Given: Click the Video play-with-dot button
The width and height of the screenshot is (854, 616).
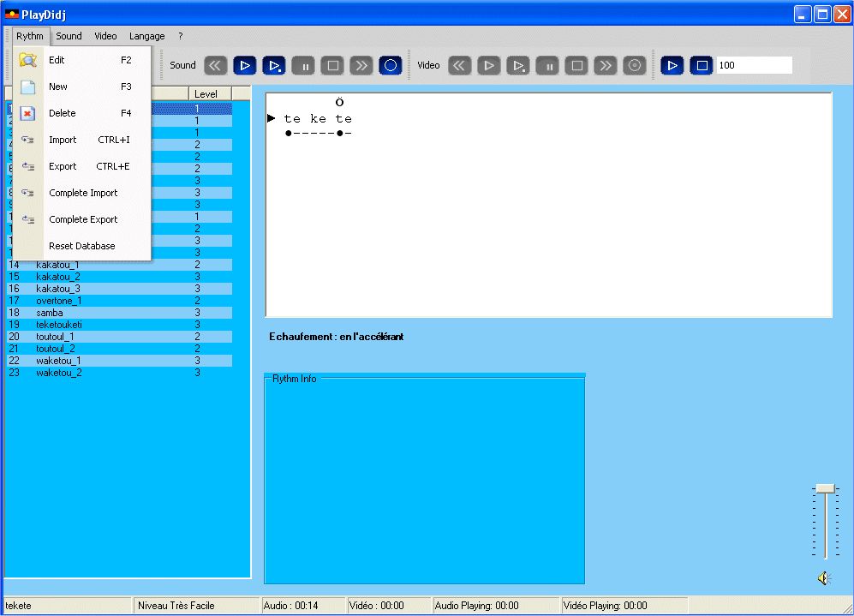Looking at the screenshot, I should point(518,66).
